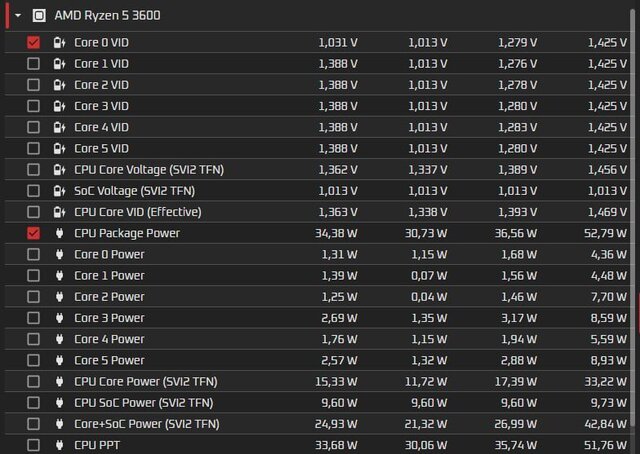Click the plug icon beside CPU SoC Power
Screen dimensions: 640x454
coord(59,402)
